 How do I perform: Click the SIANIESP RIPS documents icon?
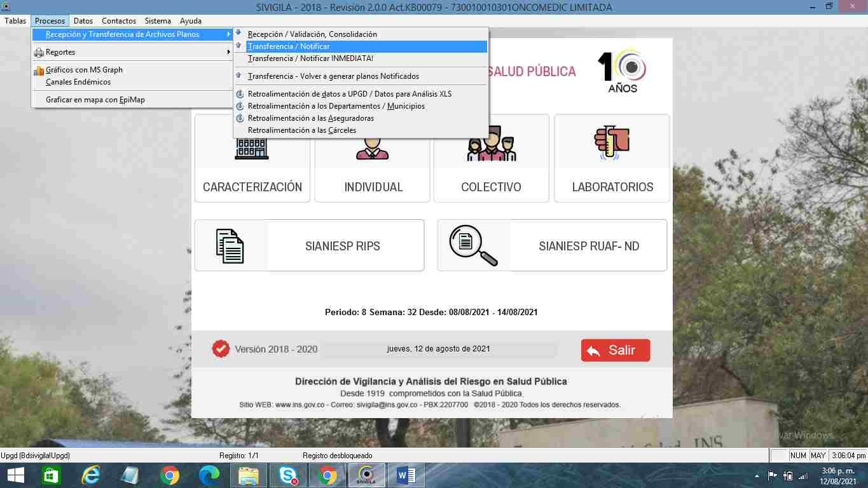click(230, 245)
